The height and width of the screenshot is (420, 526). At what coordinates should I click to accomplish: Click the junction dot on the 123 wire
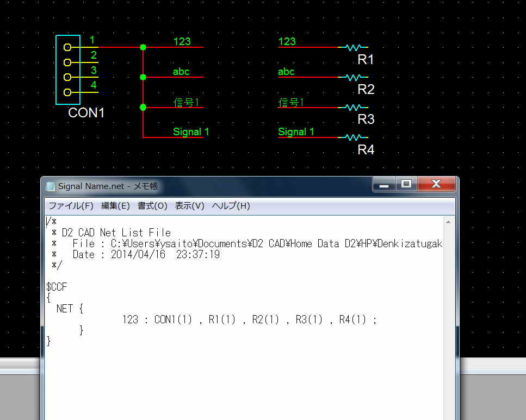(143, 47)
